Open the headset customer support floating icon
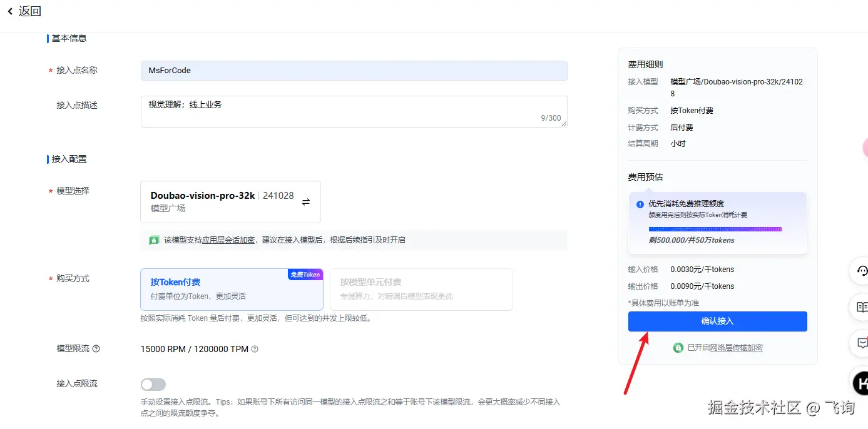Viewport: 868px width, 429px height. point(861,271)
